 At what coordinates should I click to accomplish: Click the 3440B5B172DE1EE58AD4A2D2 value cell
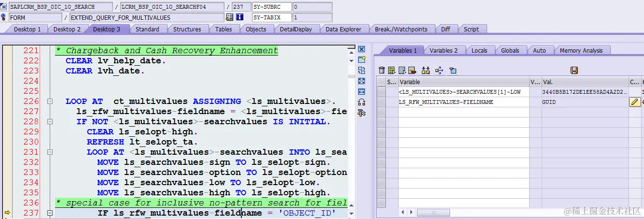585,92
